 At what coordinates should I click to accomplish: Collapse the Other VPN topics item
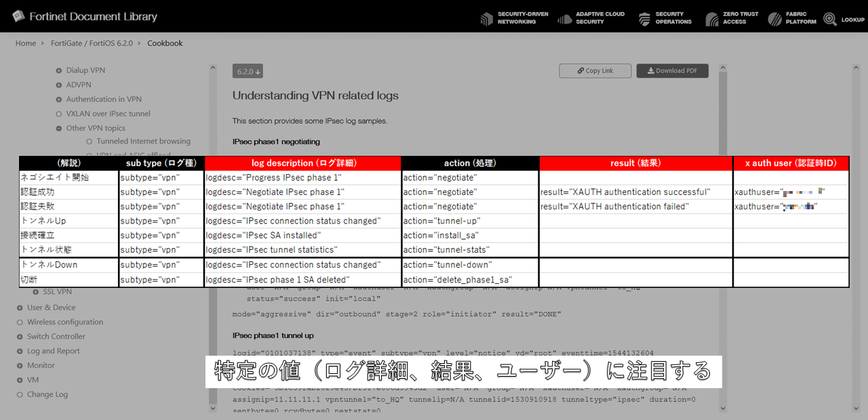(59, 128)
